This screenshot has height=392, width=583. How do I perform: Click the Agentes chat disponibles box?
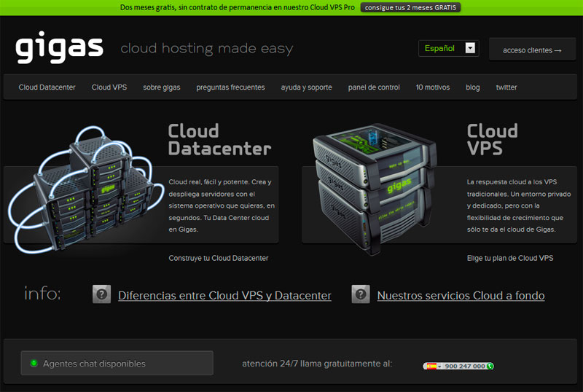[x=117, y=363]
